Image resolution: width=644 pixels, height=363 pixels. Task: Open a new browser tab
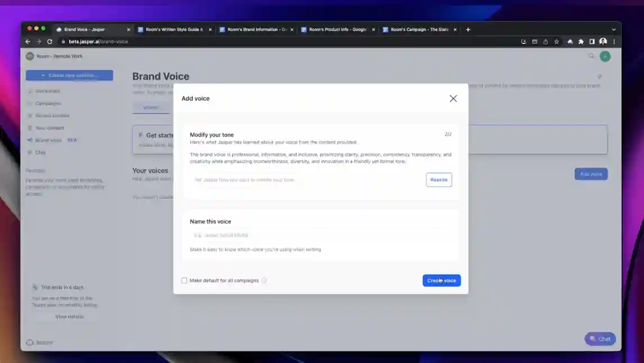(468, 30)
